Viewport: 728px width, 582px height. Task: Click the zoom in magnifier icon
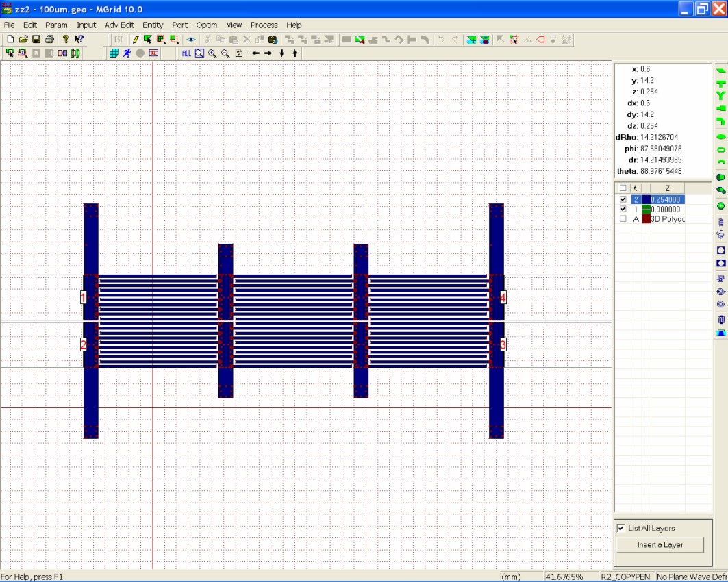[212, 53]
